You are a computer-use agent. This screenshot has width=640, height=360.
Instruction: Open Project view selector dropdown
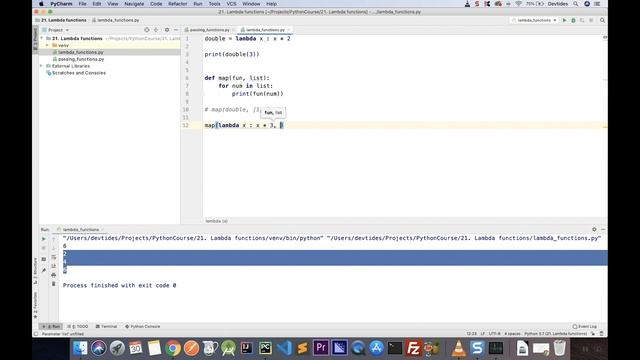56,30
